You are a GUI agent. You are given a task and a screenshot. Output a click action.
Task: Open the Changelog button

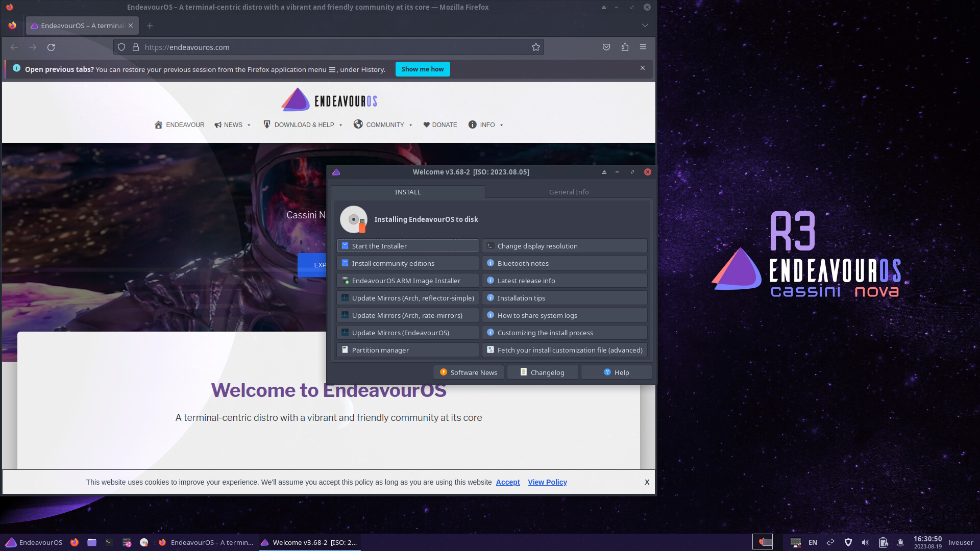[543, 372]
